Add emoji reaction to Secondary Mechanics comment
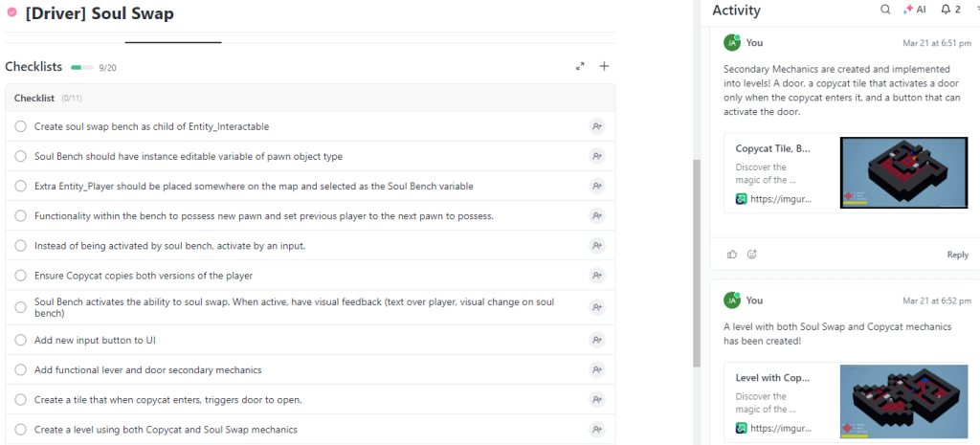980x445 pixels. (752, 255)
